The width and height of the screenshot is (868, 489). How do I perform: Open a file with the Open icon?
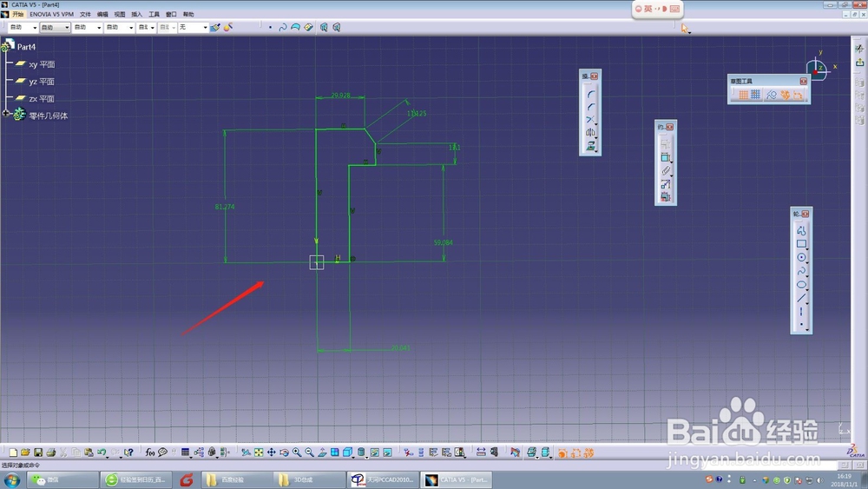25,453
